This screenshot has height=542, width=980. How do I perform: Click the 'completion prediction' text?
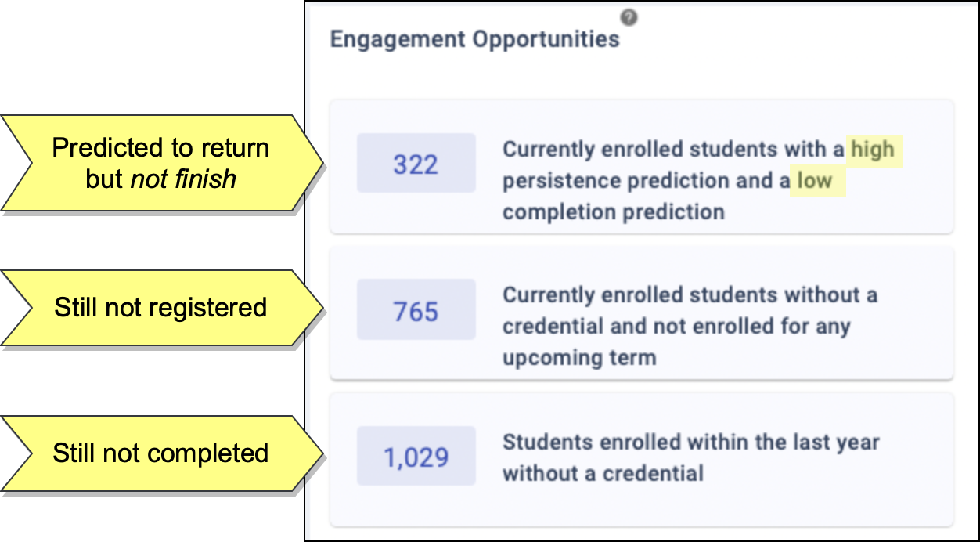(613, 211)
